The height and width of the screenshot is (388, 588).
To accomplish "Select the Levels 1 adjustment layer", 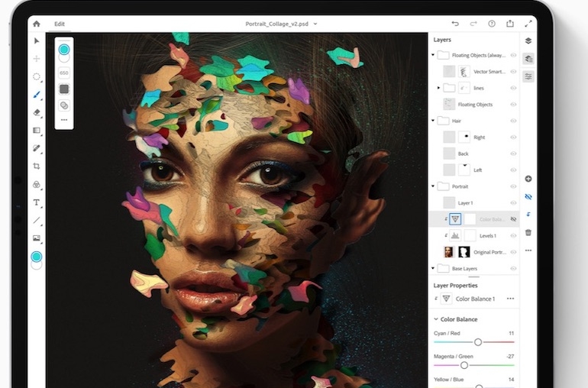I will [x=474, y=236].
